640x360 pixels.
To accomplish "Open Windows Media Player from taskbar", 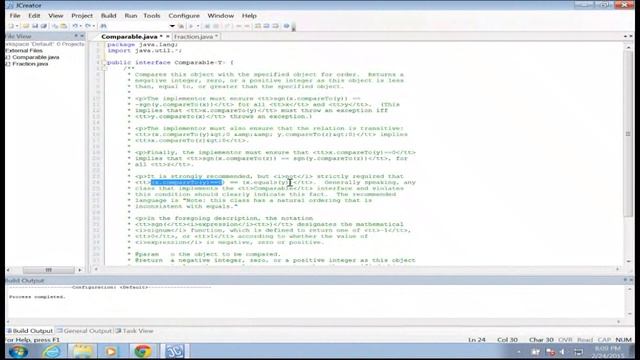I will click(111, 351).
